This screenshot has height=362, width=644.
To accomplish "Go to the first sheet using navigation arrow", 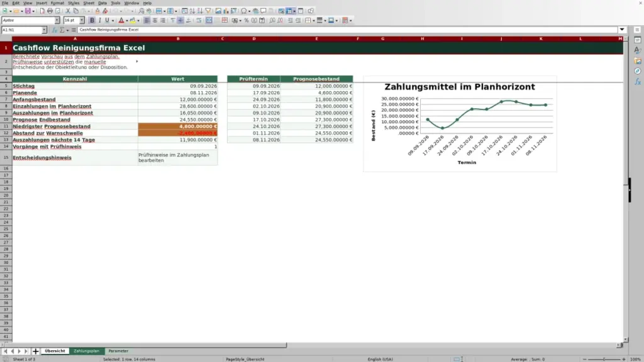I will (x=5, y=351).
